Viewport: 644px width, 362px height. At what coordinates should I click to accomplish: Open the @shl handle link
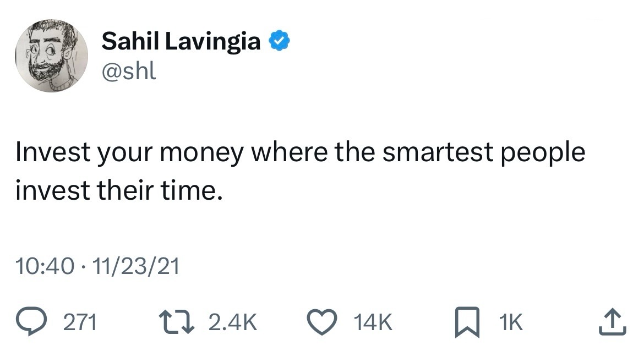click(129, 72)
